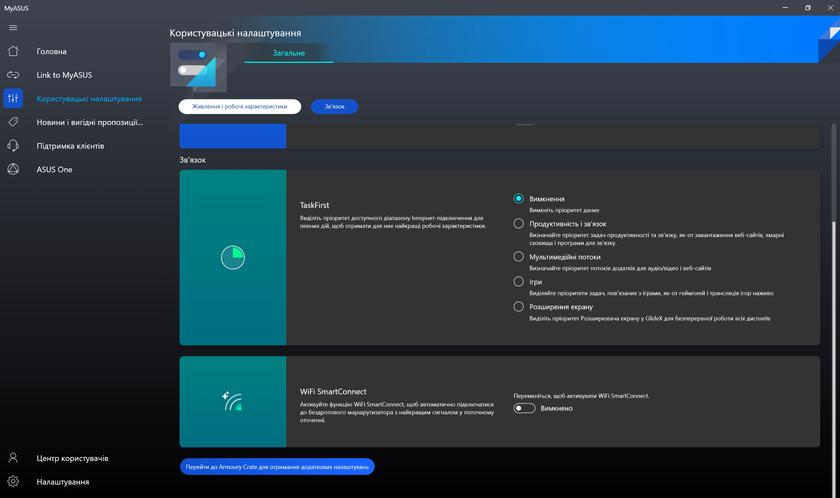The height and width of the screenshot is (498, 840).
Task: Choose the Мультимедійні потоки radio button
Action: click(x=518, y=257)
